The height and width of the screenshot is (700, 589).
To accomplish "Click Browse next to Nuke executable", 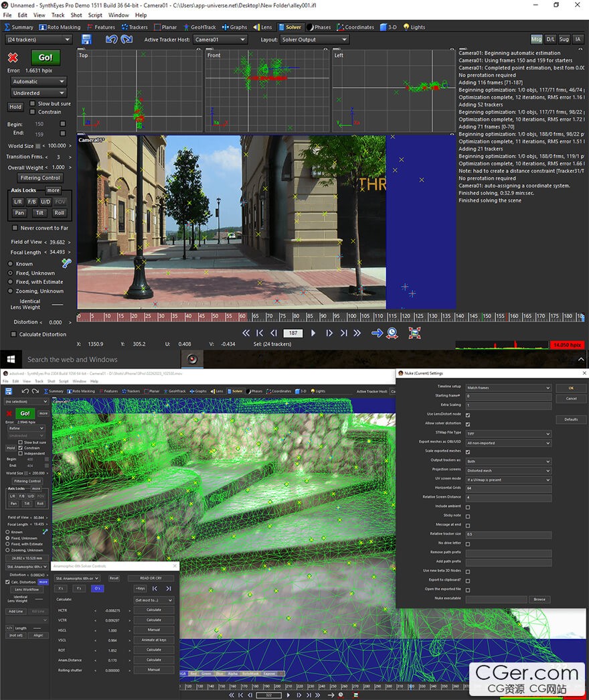I will coord(539,600).
